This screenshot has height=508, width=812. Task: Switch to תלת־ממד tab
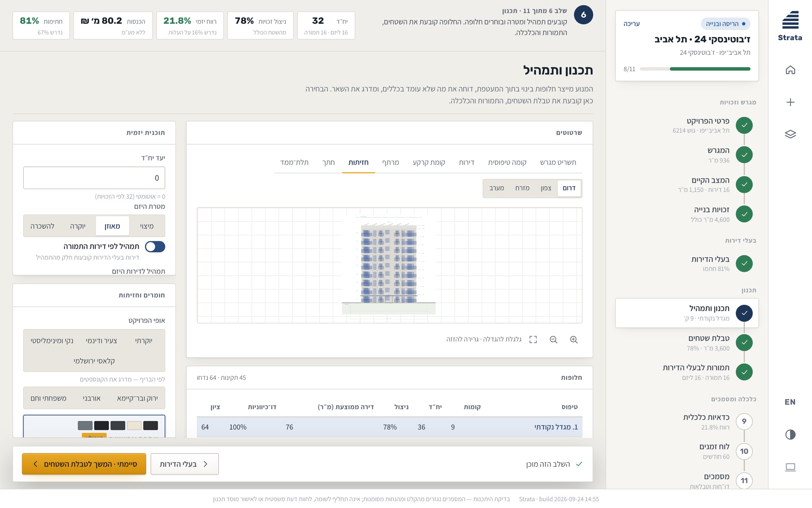tap(294, 162)
